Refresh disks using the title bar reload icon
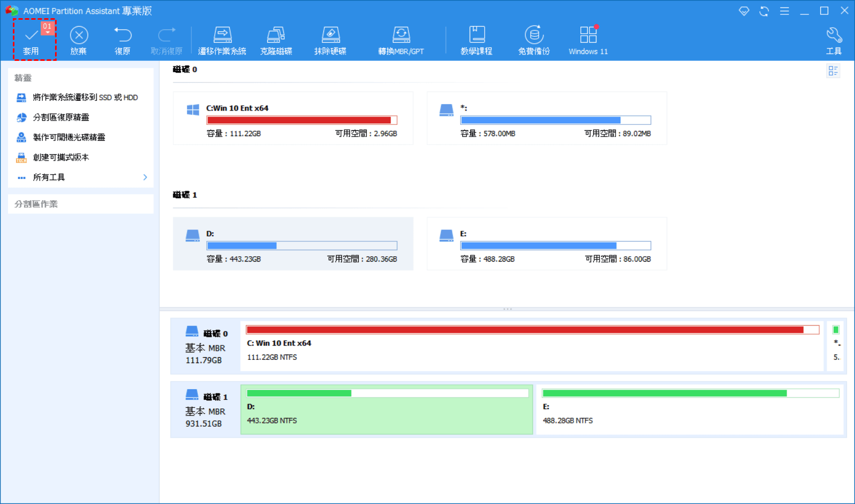The image size is (855, 504). 764,11
